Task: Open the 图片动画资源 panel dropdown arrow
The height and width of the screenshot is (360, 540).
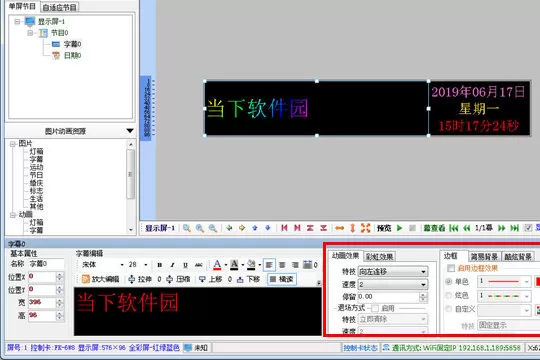Action: pyautogui.click(x=130, y=131)
